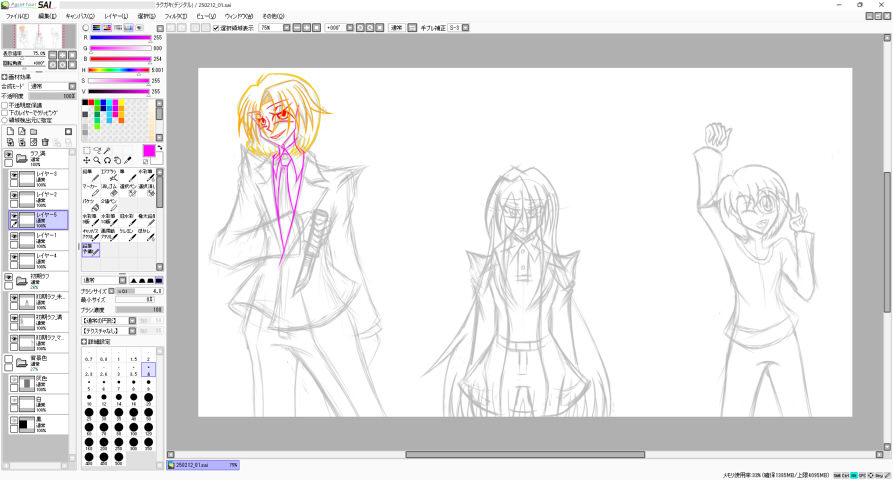
Task: Choose the マーカー marker tool
Action: [91, 190]
